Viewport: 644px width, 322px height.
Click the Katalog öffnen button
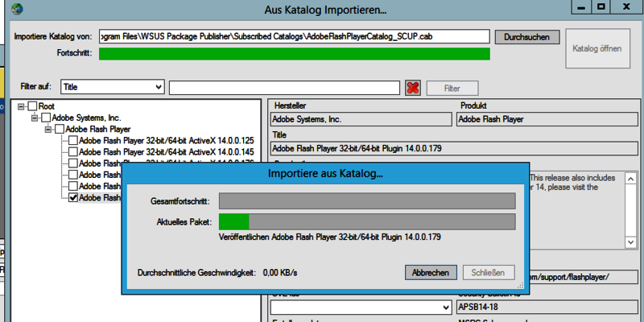tap(597, 48)
